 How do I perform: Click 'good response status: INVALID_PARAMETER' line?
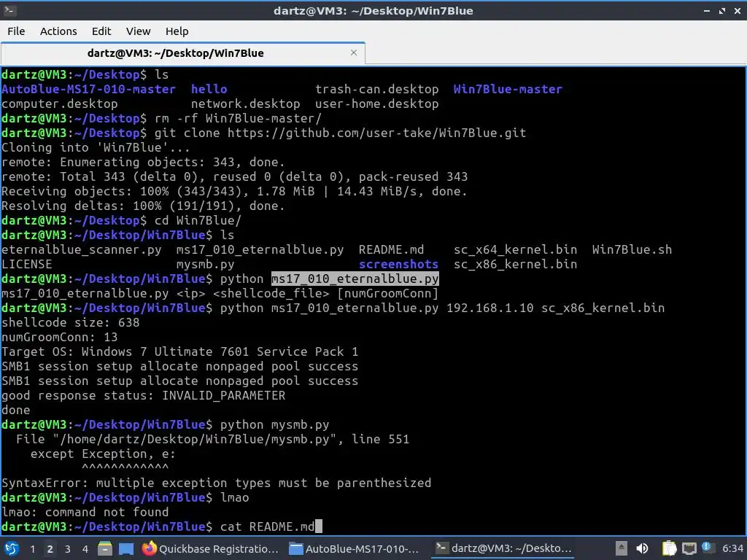coord(144,395)
